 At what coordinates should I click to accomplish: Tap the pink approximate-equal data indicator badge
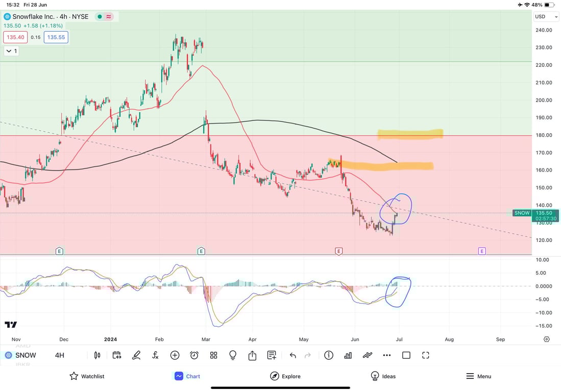[109, 16]
